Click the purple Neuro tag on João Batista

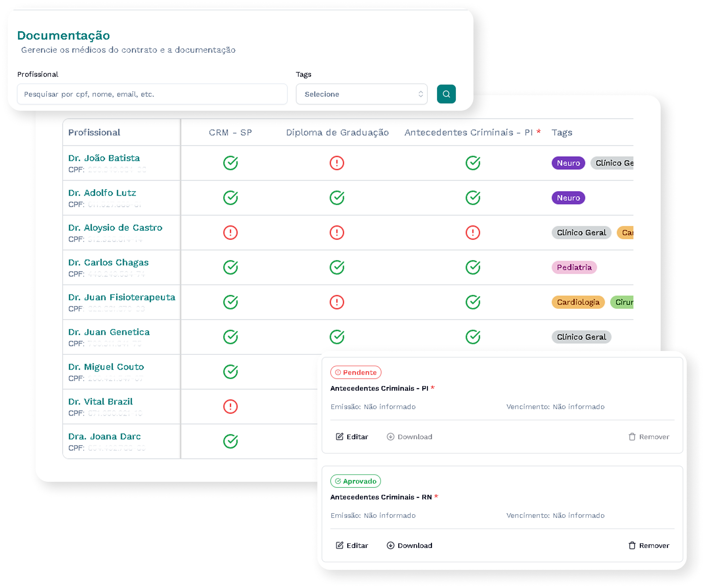click(x=568, y=163)
